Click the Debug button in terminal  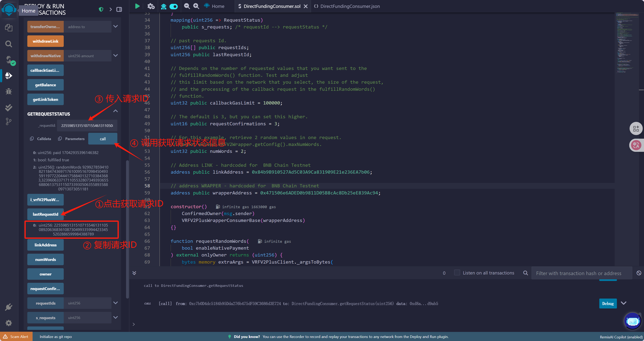[608, 303]
